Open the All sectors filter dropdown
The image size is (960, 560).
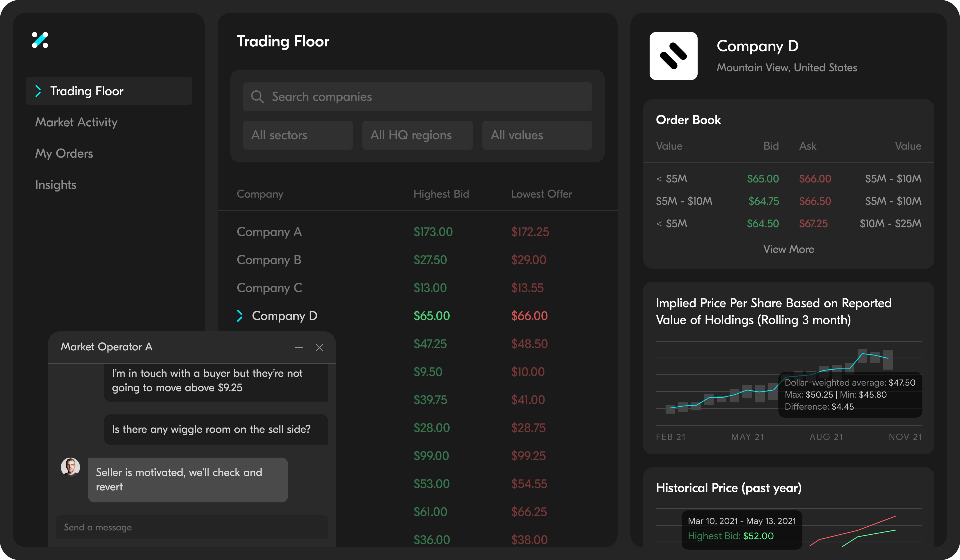click(298, 135)
